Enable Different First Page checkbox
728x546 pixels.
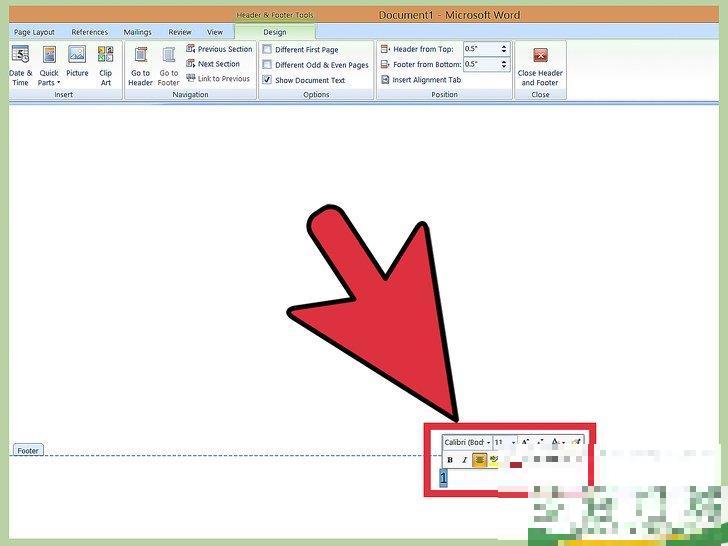pos(267,49)
